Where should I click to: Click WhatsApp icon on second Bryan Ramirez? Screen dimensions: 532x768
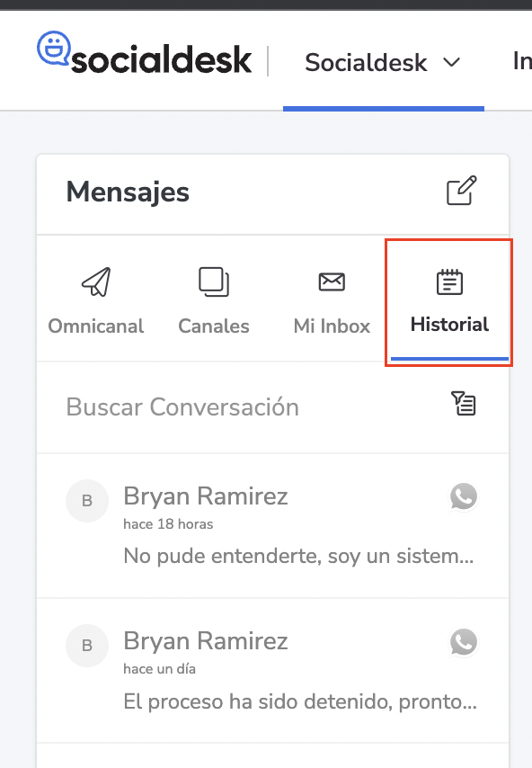tap(464, 642)
